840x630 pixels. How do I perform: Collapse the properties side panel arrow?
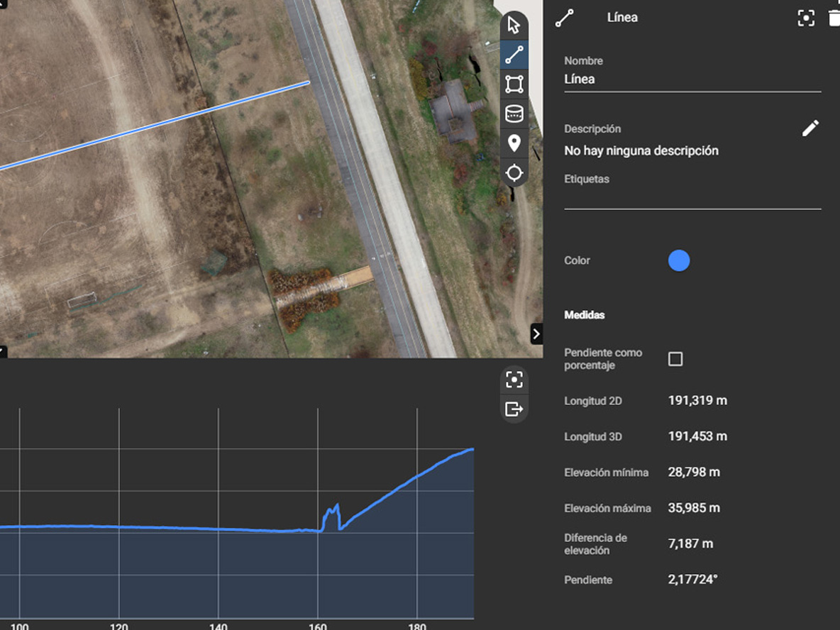[x=536, y=333]
